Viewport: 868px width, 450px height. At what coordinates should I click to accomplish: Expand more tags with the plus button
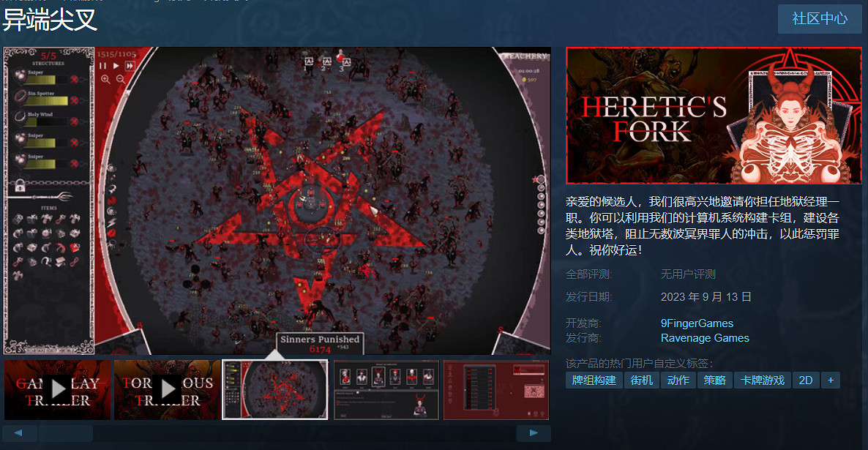tap(830, 380)
